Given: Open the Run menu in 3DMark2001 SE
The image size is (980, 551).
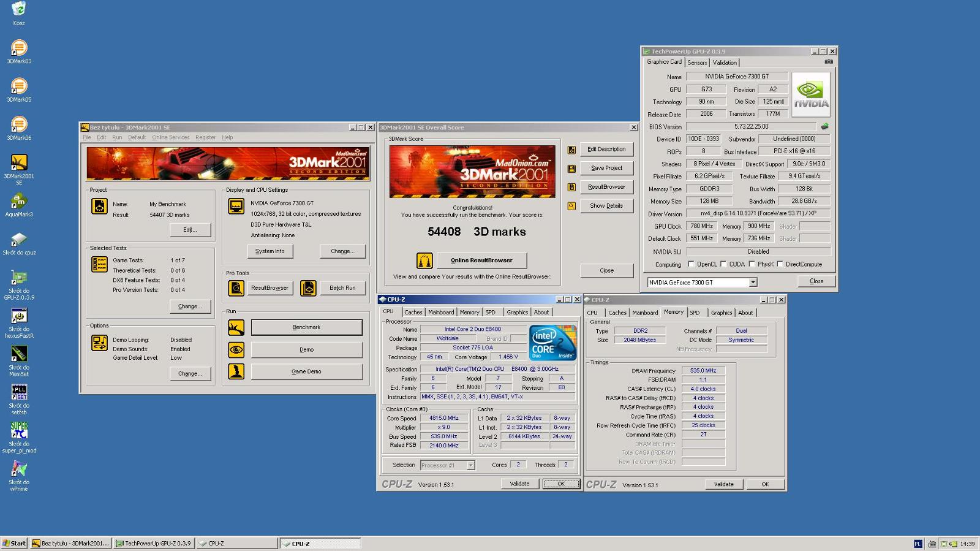Looking at the screenshot, I should click(x=117, y=137).
